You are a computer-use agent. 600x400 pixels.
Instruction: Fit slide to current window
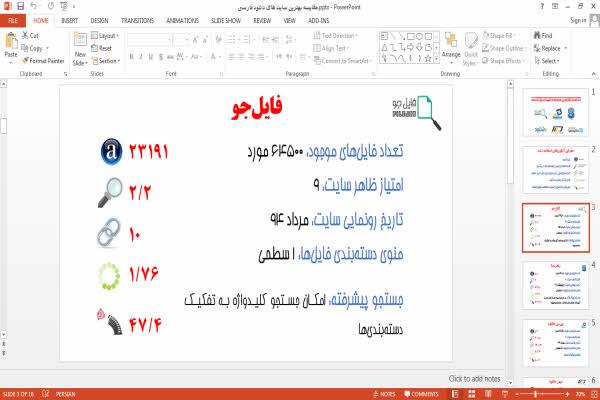click(594, 394)
